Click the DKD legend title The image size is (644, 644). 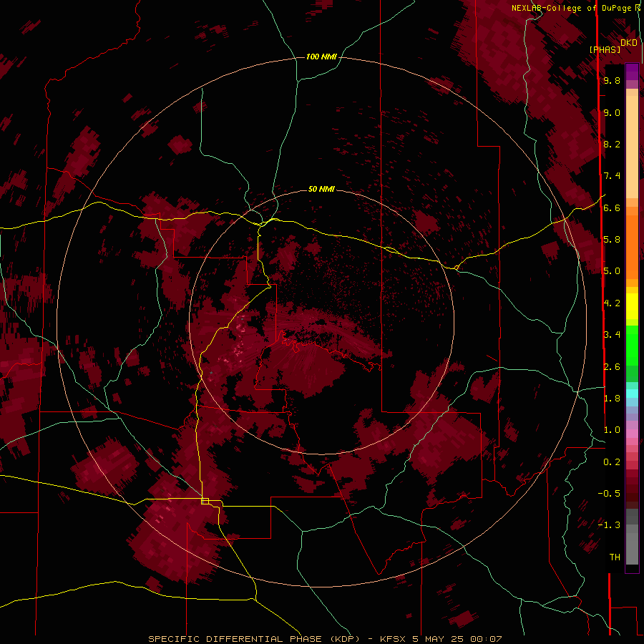629,42
